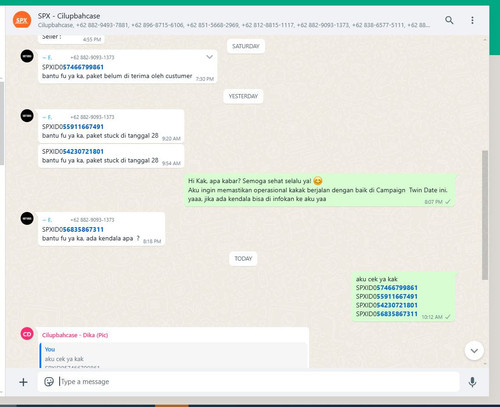The width and height of the screenshot is (500, 407).
Task: Click the chat vertical scrollbar thumb
Action: click(x=485, y=215)
